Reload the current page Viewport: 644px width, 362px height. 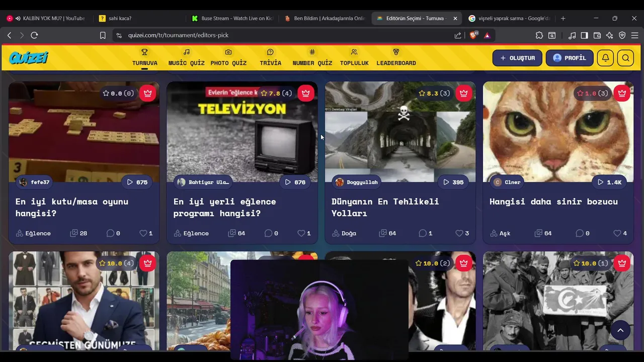pos(34,35)
